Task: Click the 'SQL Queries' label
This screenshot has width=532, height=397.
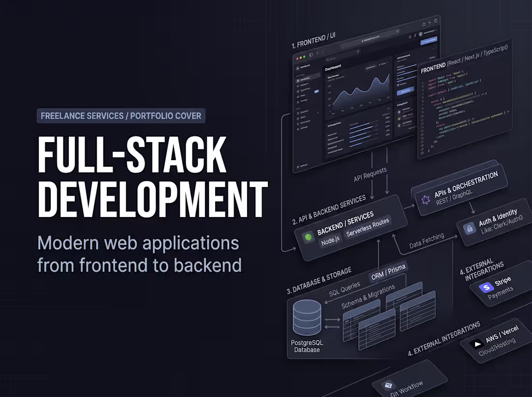Action: (x=344, y=290)
